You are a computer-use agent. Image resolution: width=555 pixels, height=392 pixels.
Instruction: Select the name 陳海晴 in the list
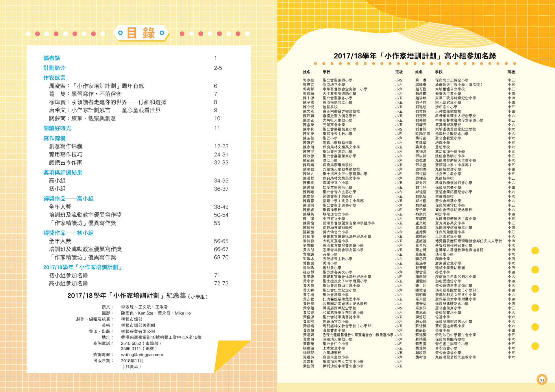308,165
